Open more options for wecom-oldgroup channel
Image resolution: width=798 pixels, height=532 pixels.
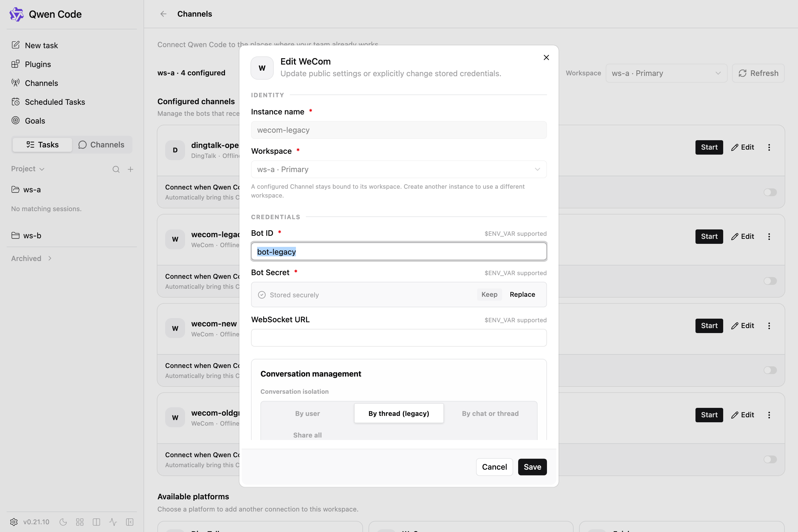click(769, 415)
